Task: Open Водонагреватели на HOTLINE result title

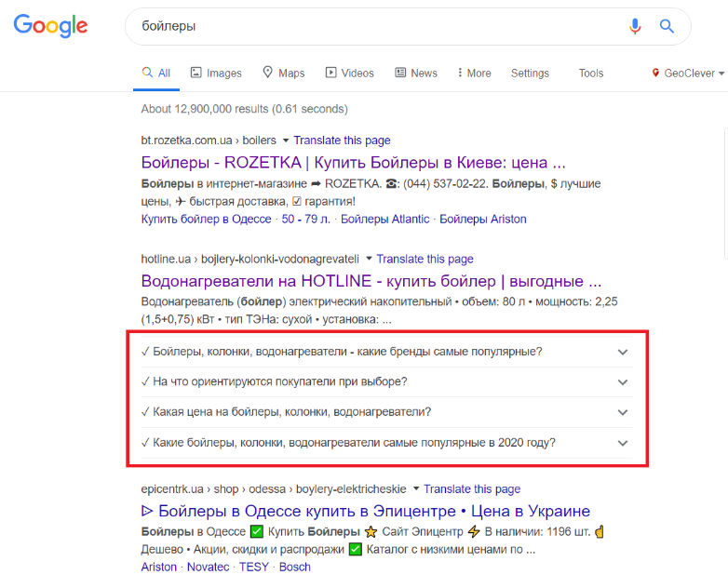Action: [x=371, y=281]
